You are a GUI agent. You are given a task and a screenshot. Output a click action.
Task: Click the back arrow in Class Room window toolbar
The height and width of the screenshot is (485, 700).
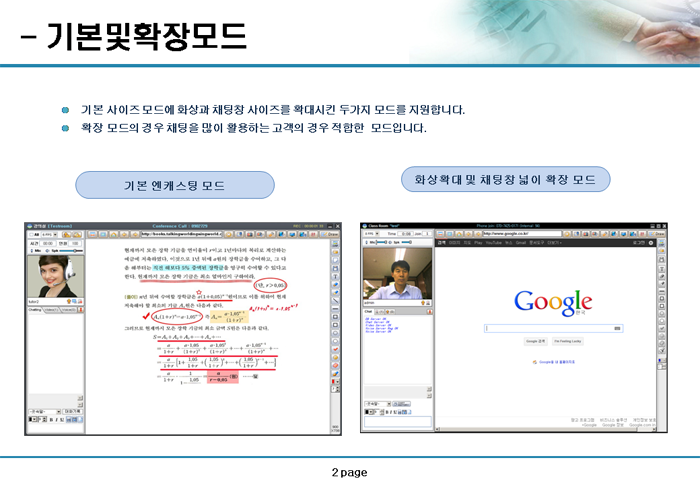tap(468, 234)
